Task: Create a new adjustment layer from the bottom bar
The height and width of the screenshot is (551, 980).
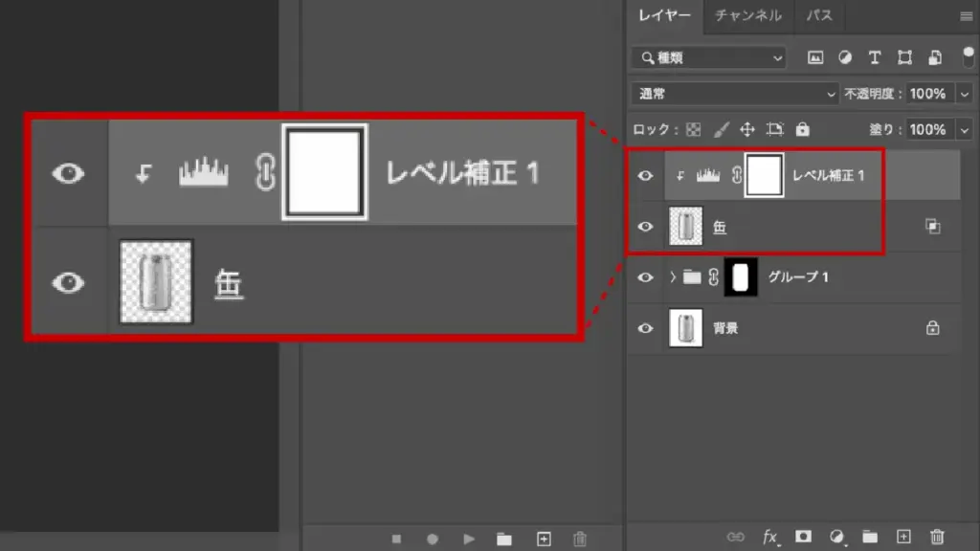Action: 837,538
